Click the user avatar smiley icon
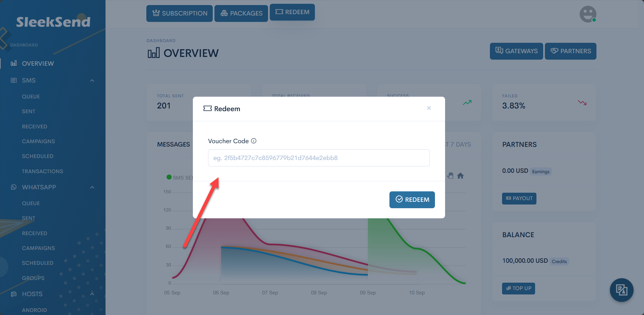644x315 pixels. tap(588, 14)
